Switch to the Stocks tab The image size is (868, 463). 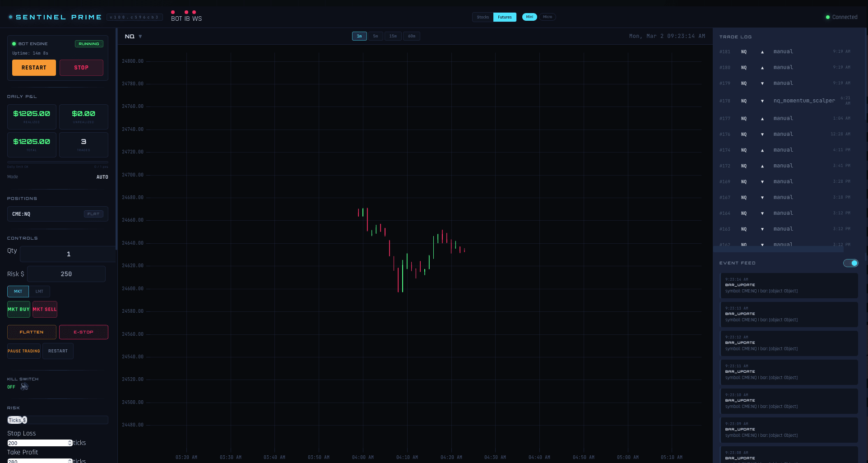[483, 17]
